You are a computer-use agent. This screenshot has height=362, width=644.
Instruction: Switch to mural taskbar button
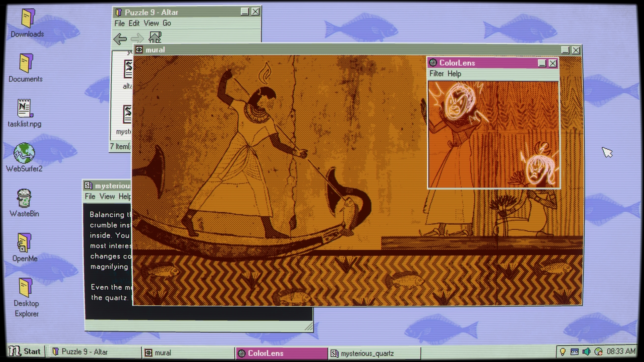point(188,353)
